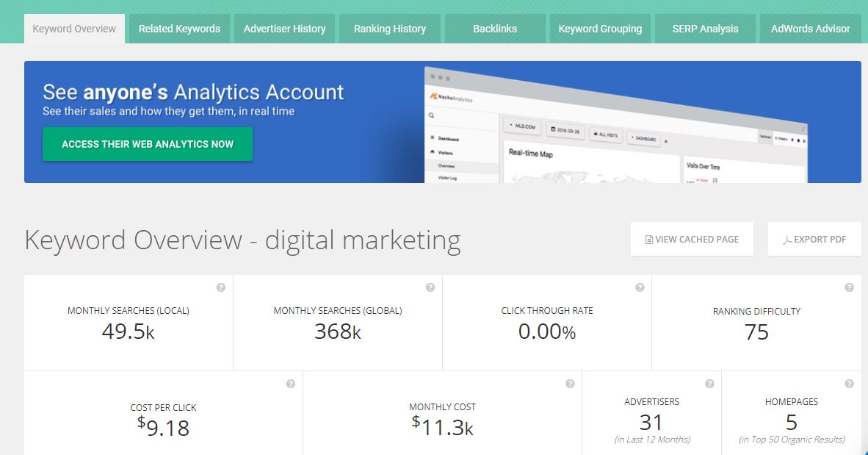Viewport: 868px width, 455px height.
Task: Switch to AdWords Advisor tab
Action: click(810, 29)
